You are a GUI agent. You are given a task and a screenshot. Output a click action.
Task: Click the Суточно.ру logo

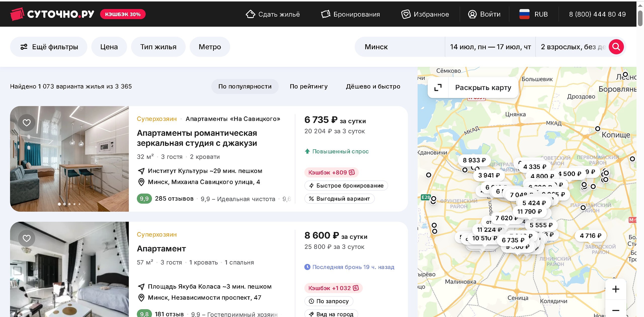[52, 14]
